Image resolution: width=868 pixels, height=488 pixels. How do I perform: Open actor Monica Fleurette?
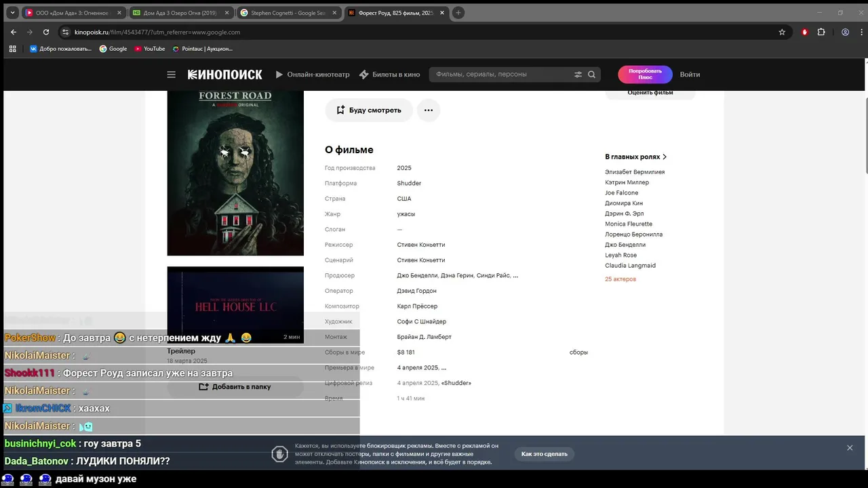pyautogui.click(x=629, y=224)
